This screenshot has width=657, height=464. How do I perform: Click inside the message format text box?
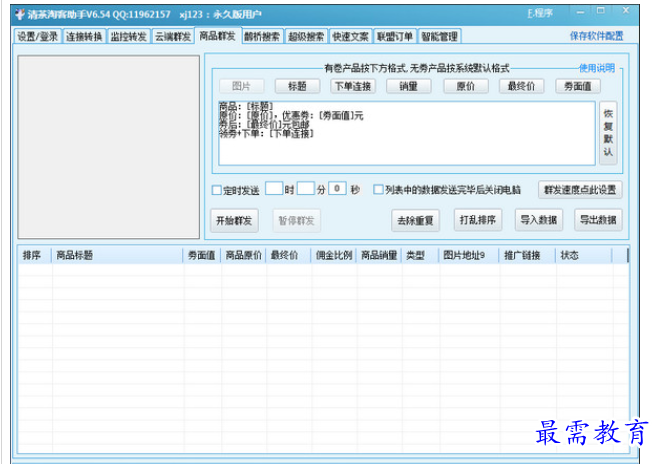click(407, 133)
